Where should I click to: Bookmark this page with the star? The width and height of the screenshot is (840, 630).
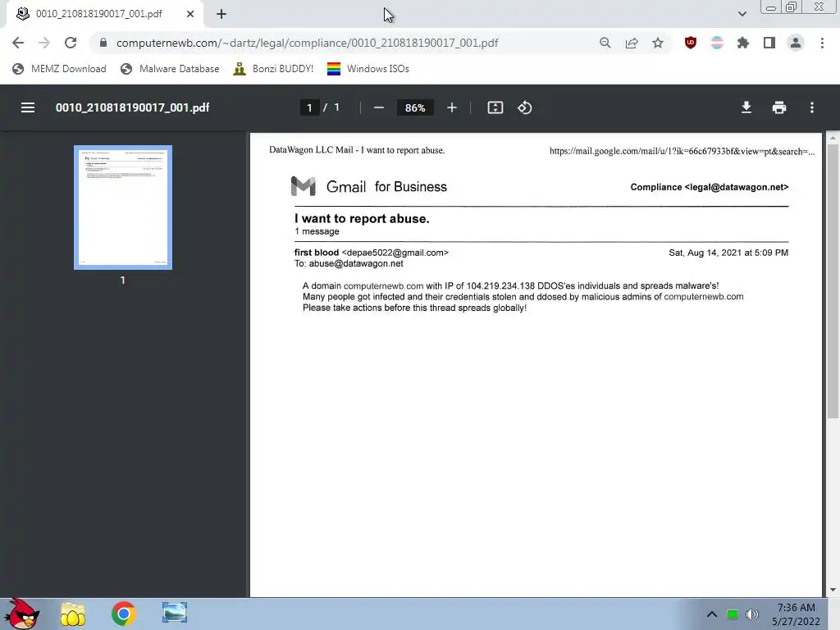[658, 43]
